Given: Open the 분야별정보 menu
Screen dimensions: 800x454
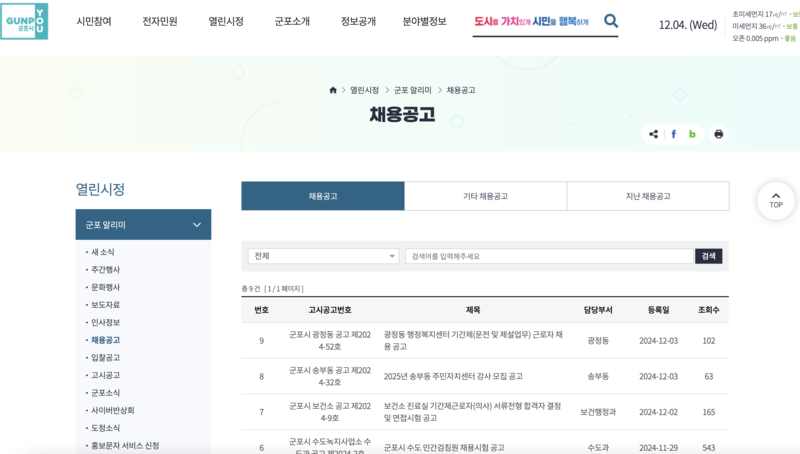Looking at the screenshot, I should pos(424,21).
